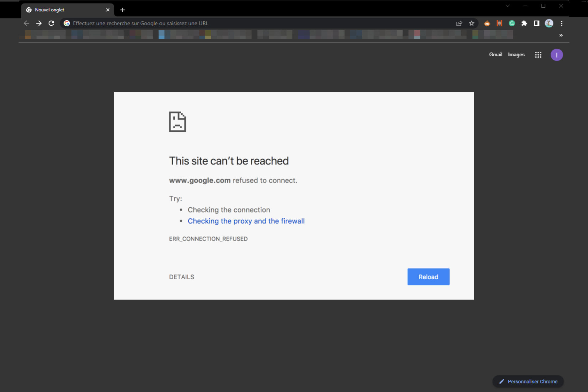This screenshot has width=588, height=392.
Task: Open Gmail link
Action: pos(496,55)
